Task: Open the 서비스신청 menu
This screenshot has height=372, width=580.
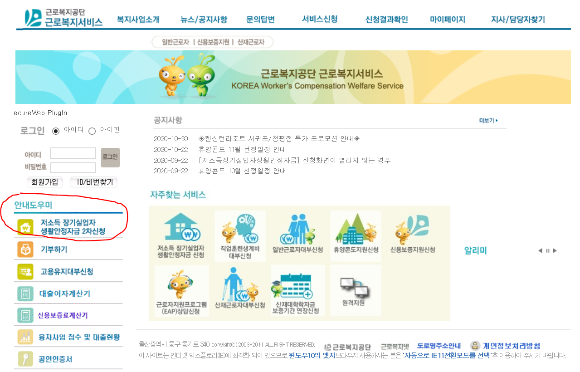Action: [320, 19]
